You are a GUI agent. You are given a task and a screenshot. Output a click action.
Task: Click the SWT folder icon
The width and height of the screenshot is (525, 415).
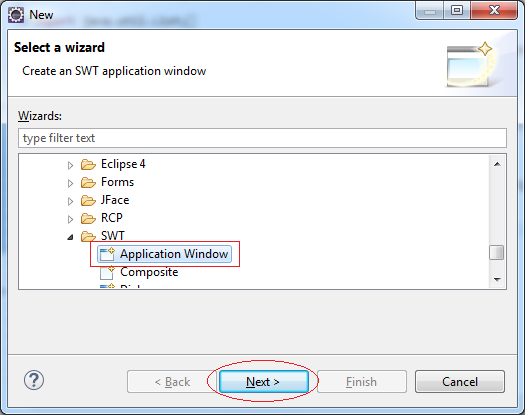[88, 236]
